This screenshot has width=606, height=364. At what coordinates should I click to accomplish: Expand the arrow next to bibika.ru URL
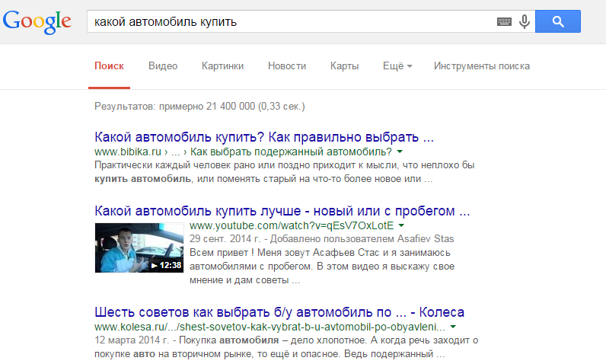coord(400,152)
